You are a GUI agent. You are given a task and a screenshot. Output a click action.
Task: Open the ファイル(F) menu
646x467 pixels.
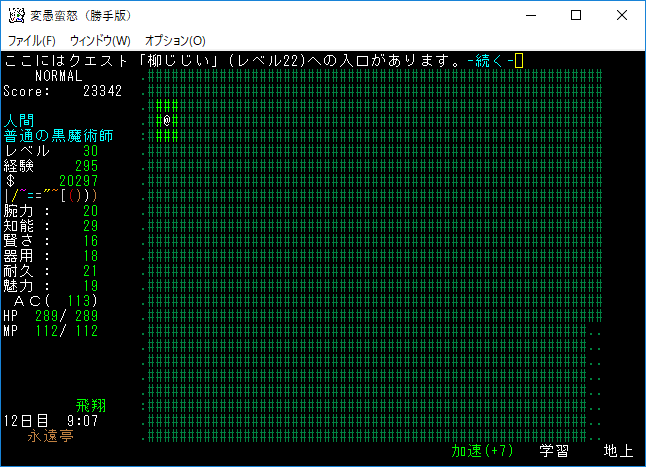[32, 41]
